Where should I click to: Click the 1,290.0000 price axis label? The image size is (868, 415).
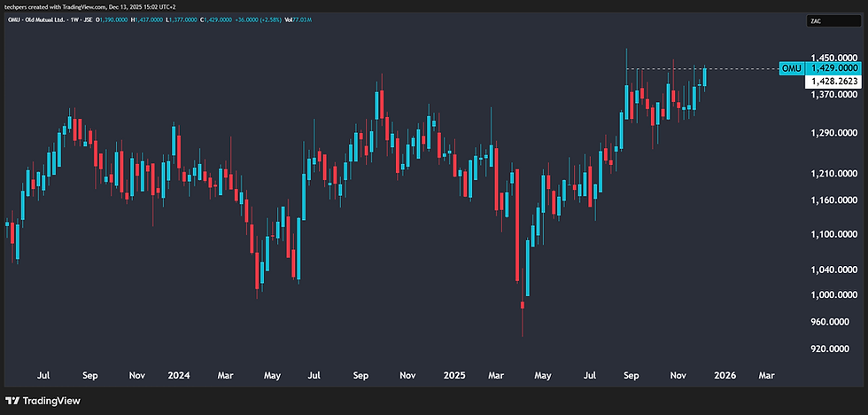coord(833,134)
